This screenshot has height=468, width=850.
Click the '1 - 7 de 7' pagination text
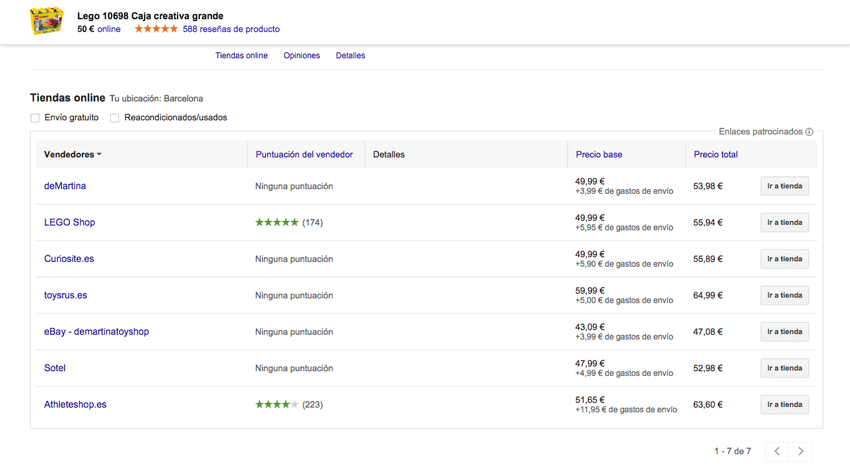click(732, 451)
